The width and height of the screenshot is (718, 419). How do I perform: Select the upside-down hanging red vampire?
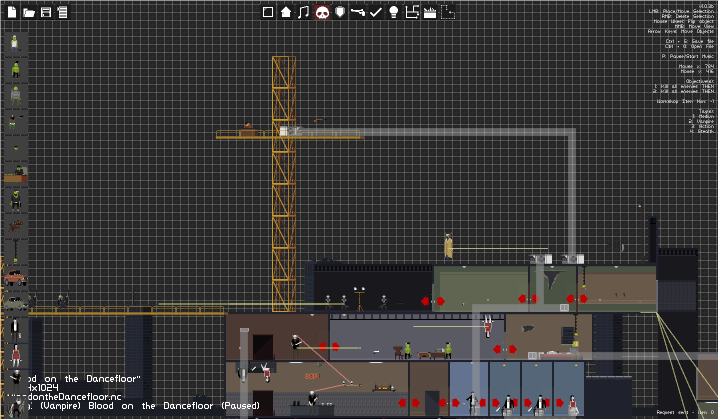488,326
